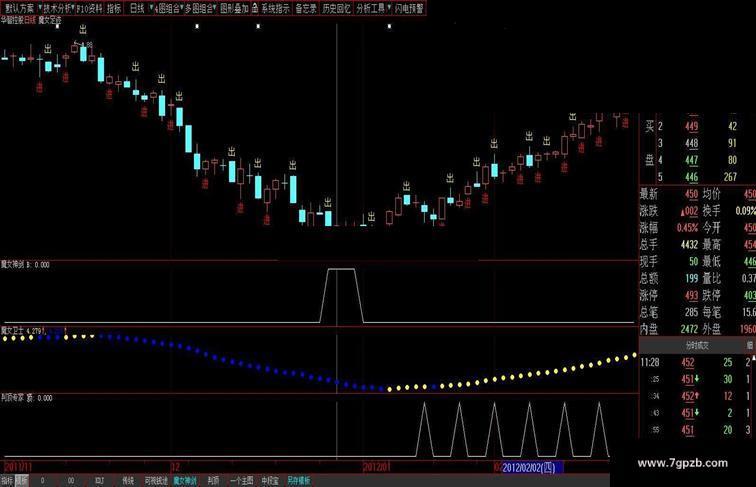756x487 pixels.
Task: Select the 判顶 tab at bottom
Action: (x=213, y=481)
